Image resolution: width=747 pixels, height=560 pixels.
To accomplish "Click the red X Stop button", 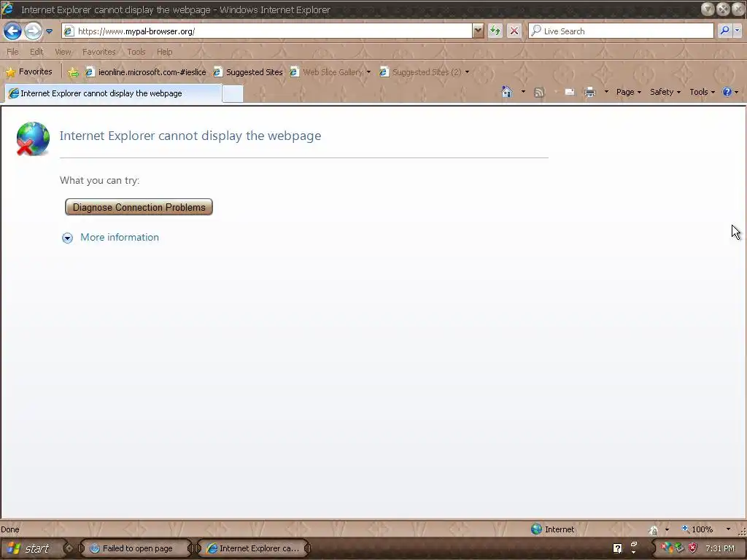I will click(514, 31).
